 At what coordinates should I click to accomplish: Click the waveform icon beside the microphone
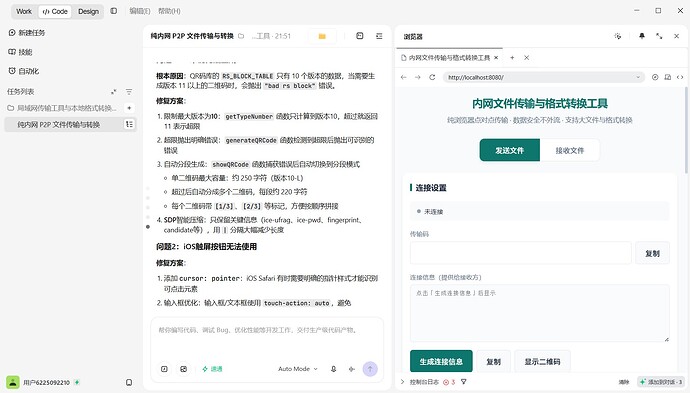pos(352,369)
